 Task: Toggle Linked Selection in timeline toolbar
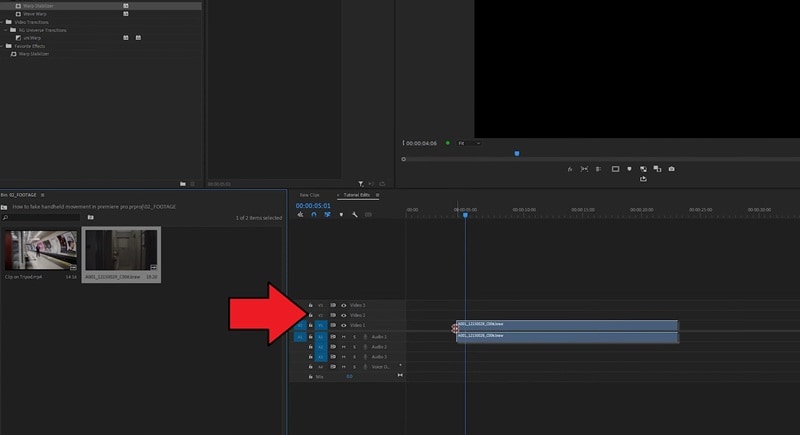327,215
